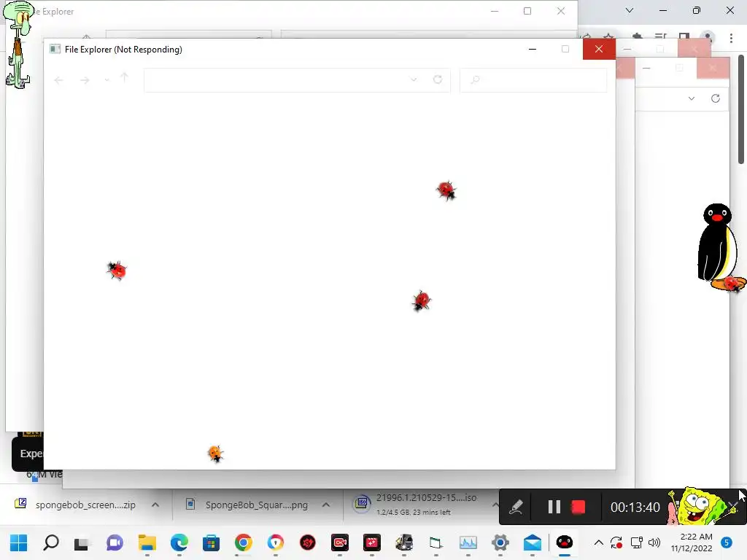Expand options for spongebob_screen....zip download
This screenshot has height=560, width=747.
[155, 505]
